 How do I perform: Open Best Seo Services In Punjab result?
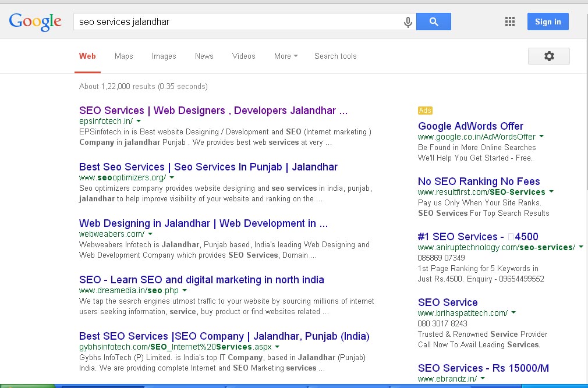(x=208, y=167)
